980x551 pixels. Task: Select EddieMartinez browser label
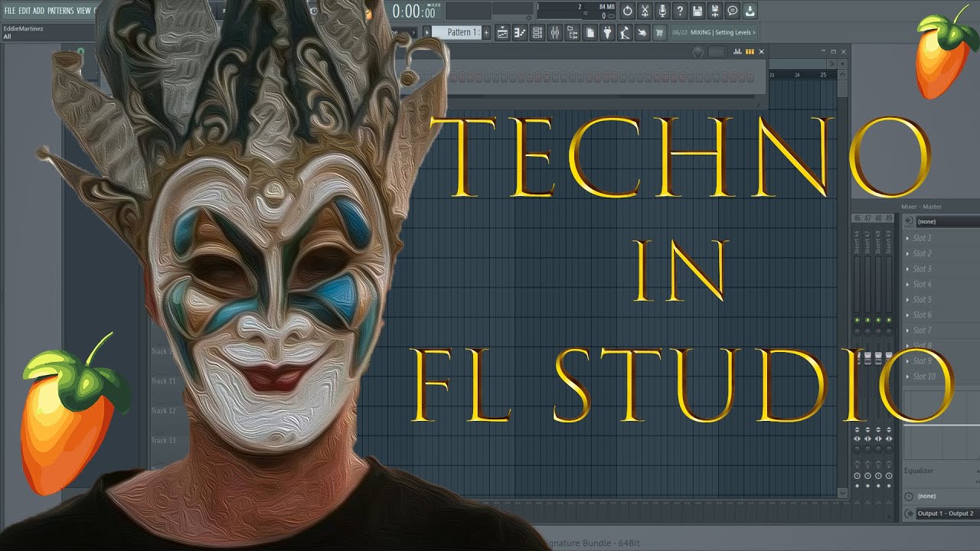pos(24,28)
